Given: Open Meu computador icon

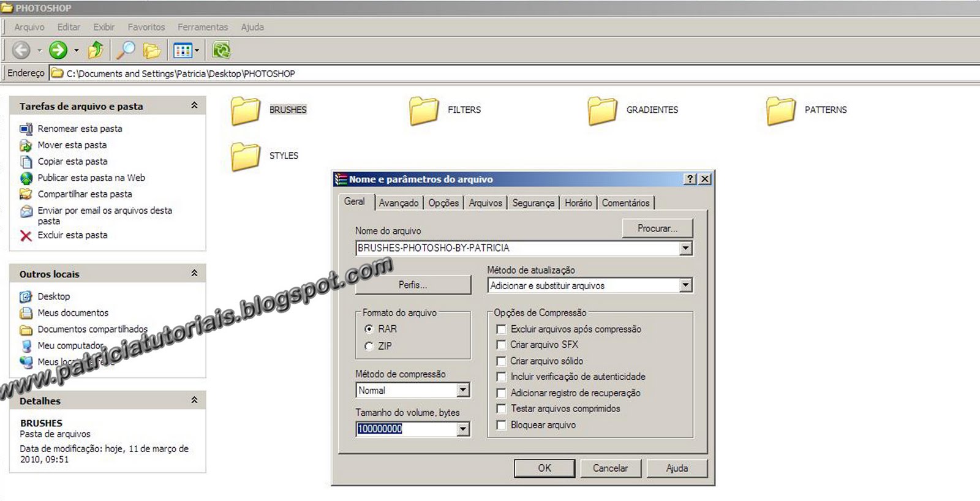Looking at the screenshot, I should pos(26,346).
